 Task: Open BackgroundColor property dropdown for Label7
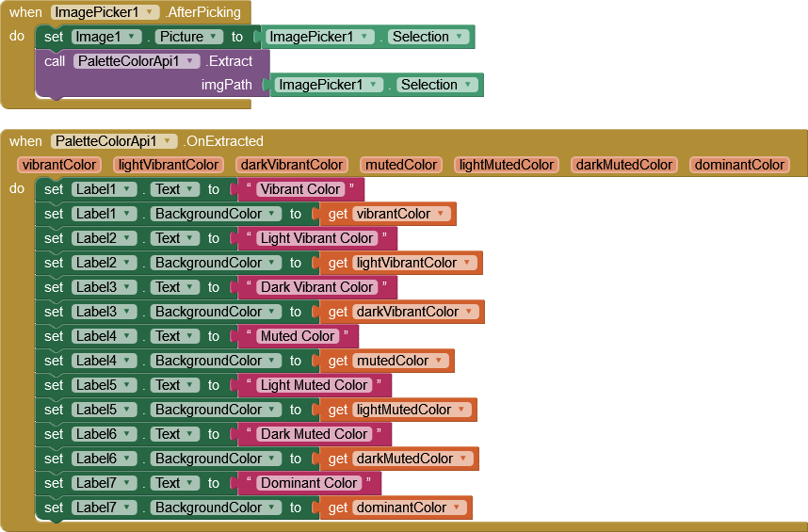coord(216,508)
